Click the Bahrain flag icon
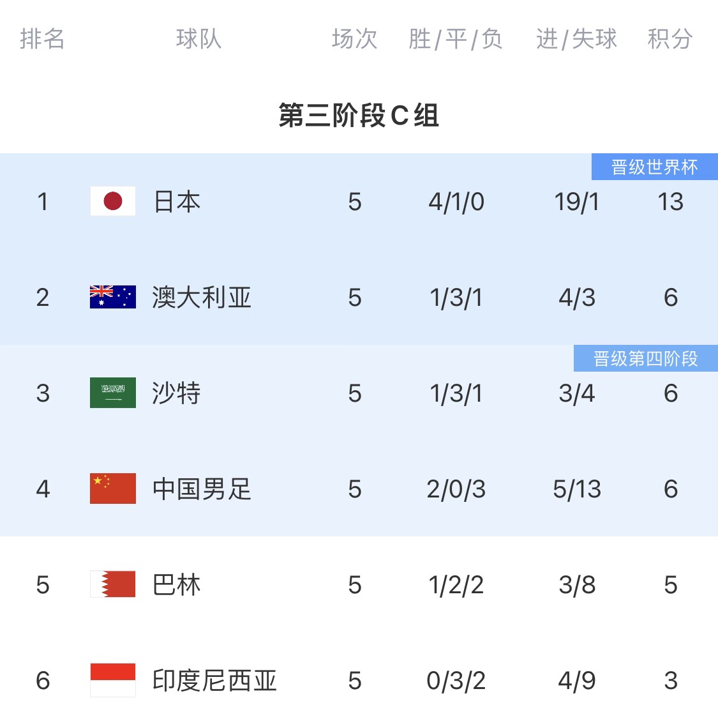The image size is (718, 728). (x=113, y=584)
